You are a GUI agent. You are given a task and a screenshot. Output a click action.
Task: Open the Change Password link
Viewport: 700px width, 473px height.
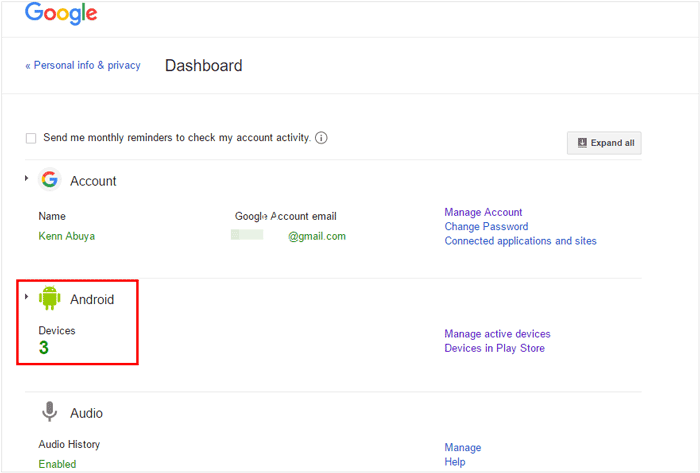click(x=486, y=227)
